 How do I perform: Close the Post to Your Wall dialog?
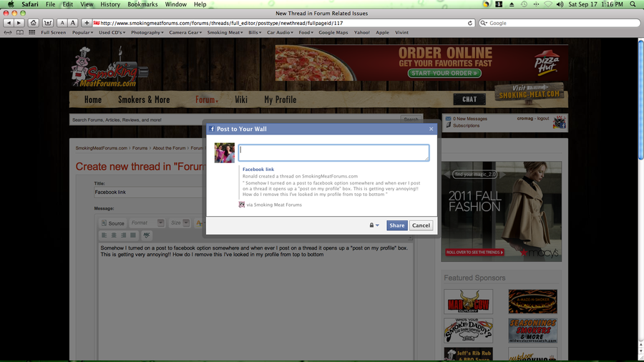(431, 129)
